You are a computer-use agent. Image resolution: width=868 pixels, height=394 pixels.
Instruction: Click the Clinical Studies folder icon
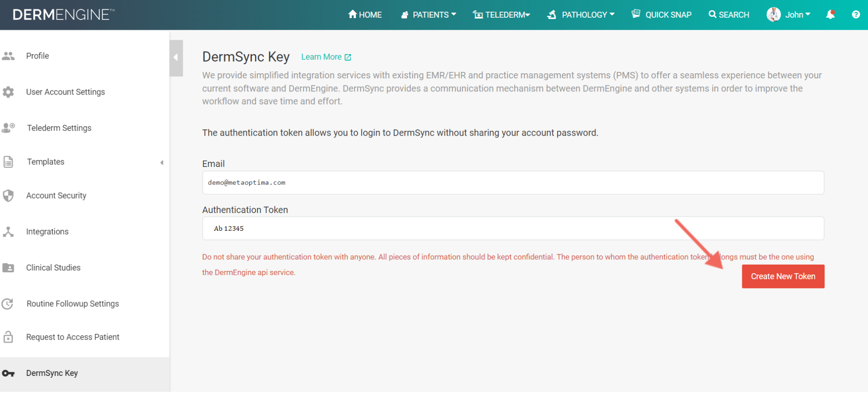coord(8,268)
